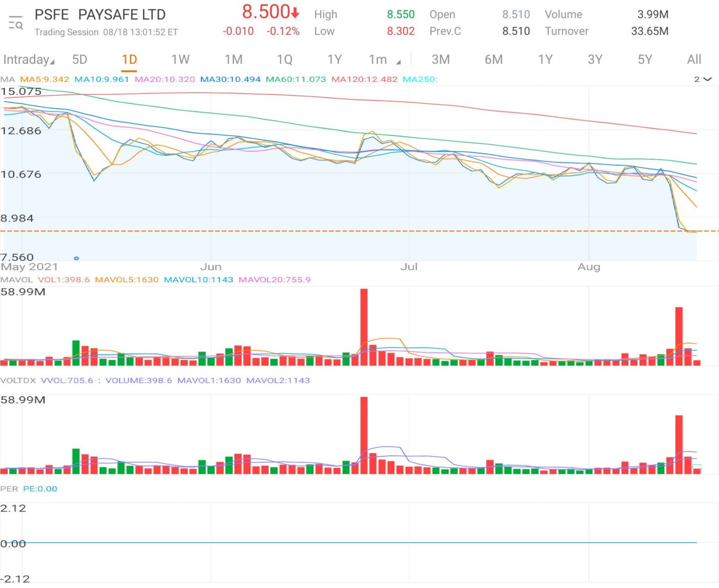The width and height of the screenshot is (719, 588).
Task: Click the PAYSAFE LTD company name
Action: (x=122, y=15)
